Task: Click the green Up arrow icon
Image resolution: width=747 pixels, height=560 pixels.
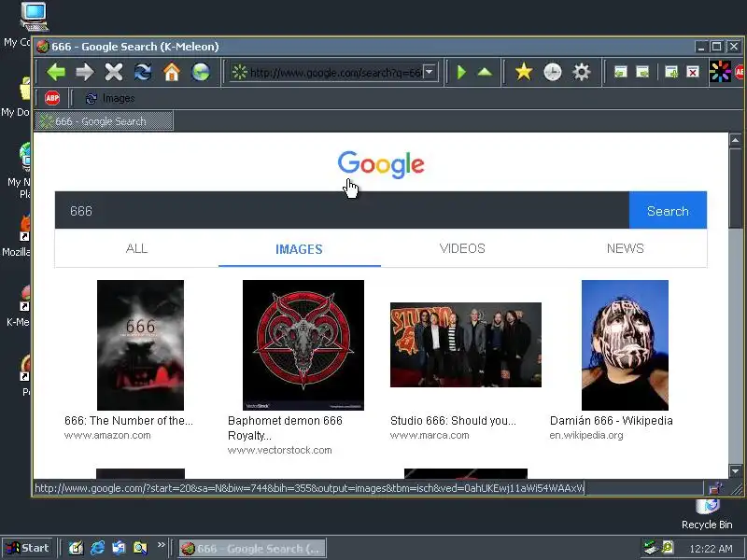Action: tap(485, 72)
